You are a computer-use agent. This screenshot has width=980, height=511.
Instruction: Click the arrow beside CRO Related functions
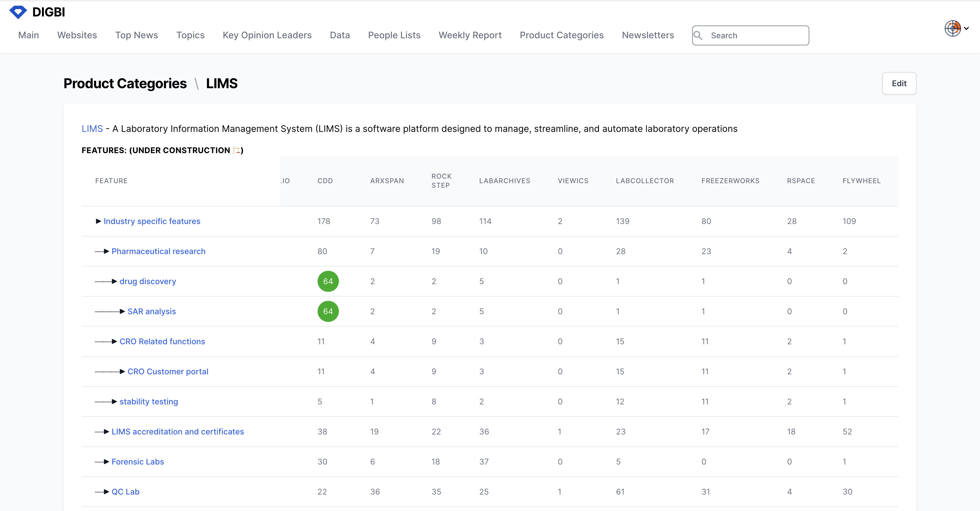pos(106,341)
